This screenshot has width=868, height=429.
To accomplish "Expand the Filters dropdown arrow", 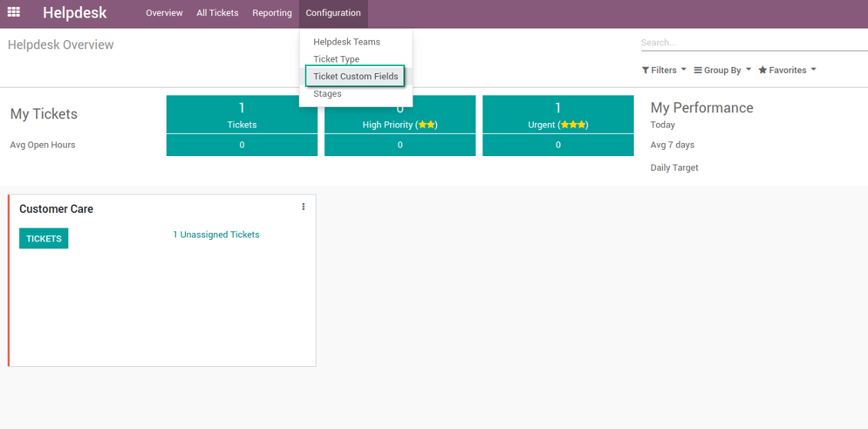I will pyautogui.click(x=684, y=70).
